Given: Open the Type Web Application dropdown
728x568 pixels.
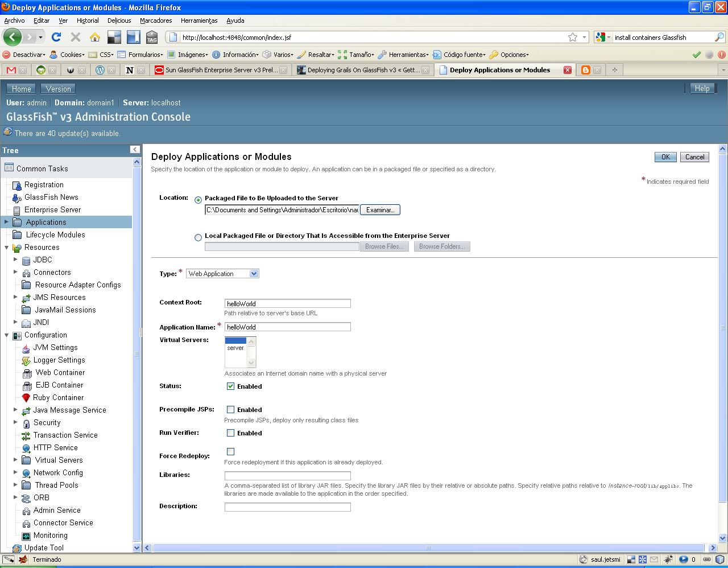Looking at the screenshot, I should point(222,274).
